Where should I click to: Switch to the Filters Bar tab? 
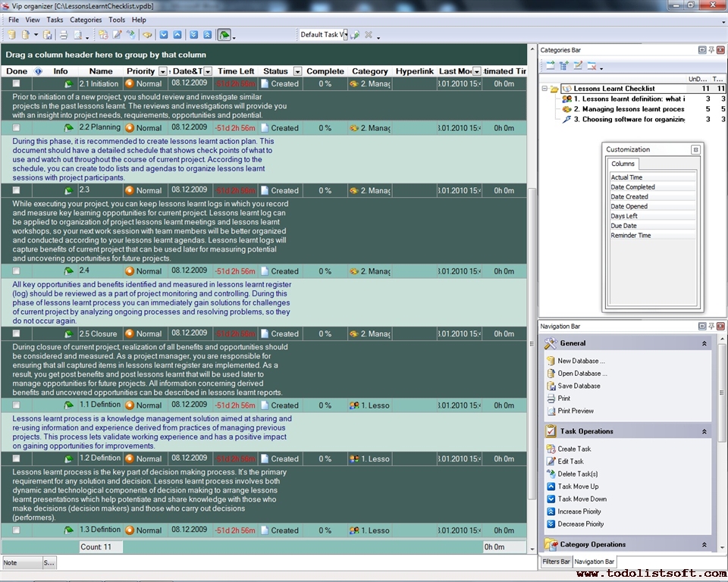click(x=556, y=562)
